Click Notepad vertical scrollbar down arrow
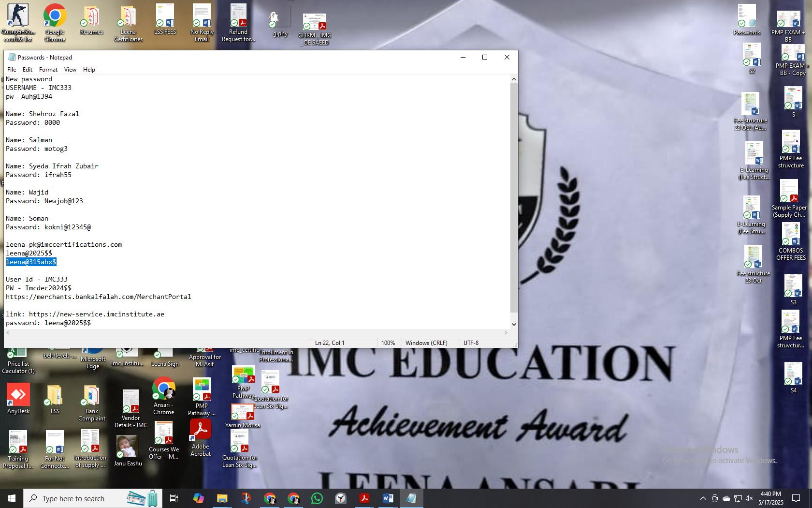Viewport: 812px width, 508px height. (514, 325)
